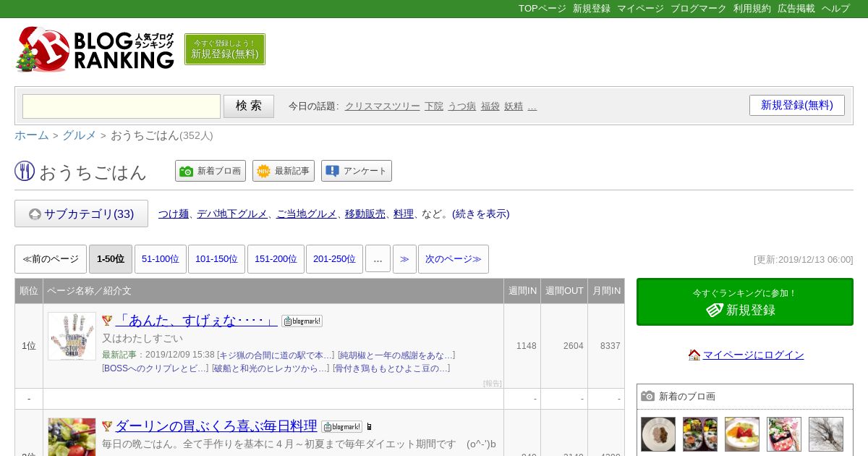
Task: Open ブログマーク in top navigation
Action: (698, 9)
